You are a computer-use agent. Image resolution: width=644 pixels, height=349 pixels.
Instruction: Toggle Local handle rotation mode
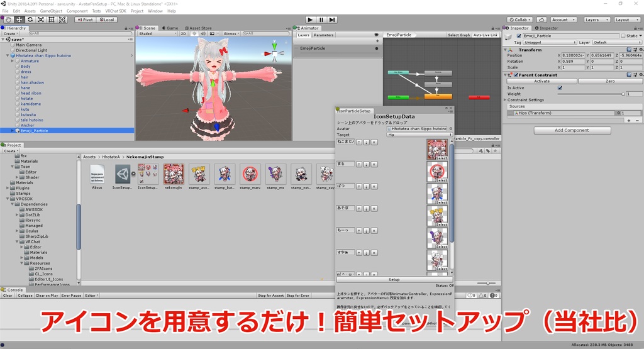pyautogui.click(x=107, y=19)
